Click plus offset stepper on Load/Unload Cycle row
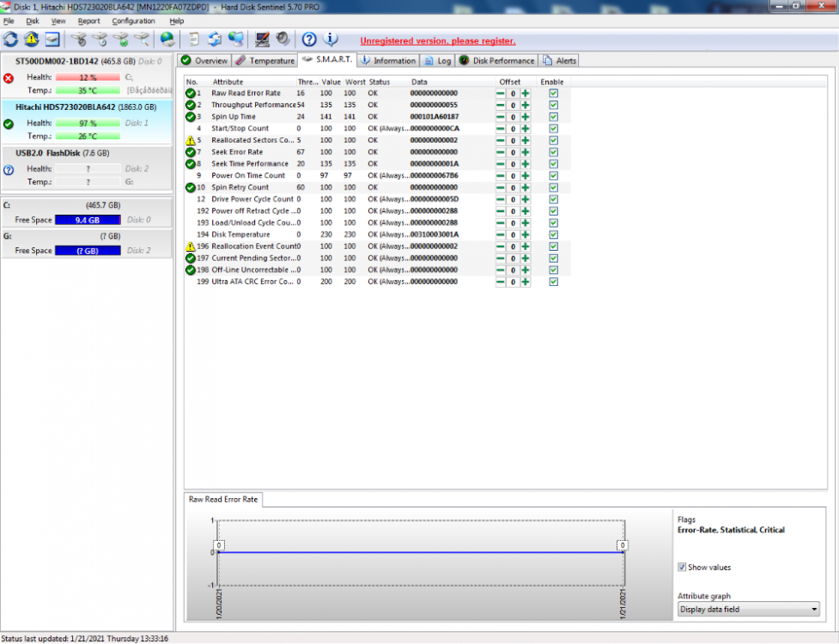 pos(526,222)
